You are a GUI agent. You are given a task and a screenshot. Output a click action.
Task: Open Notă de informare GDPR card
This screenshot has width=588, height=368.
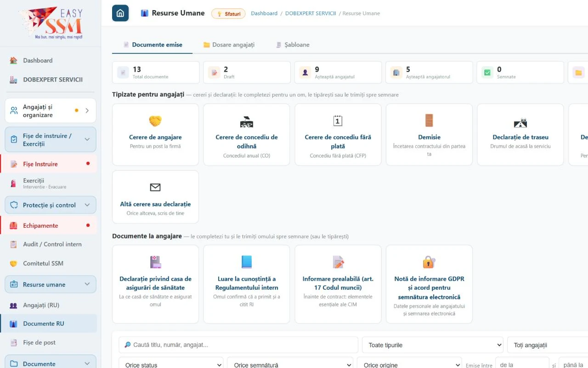tap(429, 284)
